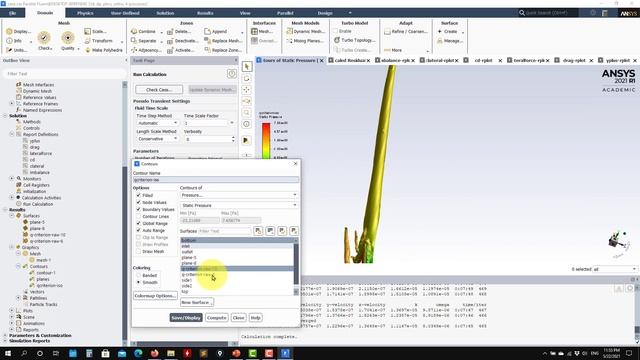640x360 pixels.
Task: Toggle the Boundary Values checkbox
Action: click(x=138, y=209)
